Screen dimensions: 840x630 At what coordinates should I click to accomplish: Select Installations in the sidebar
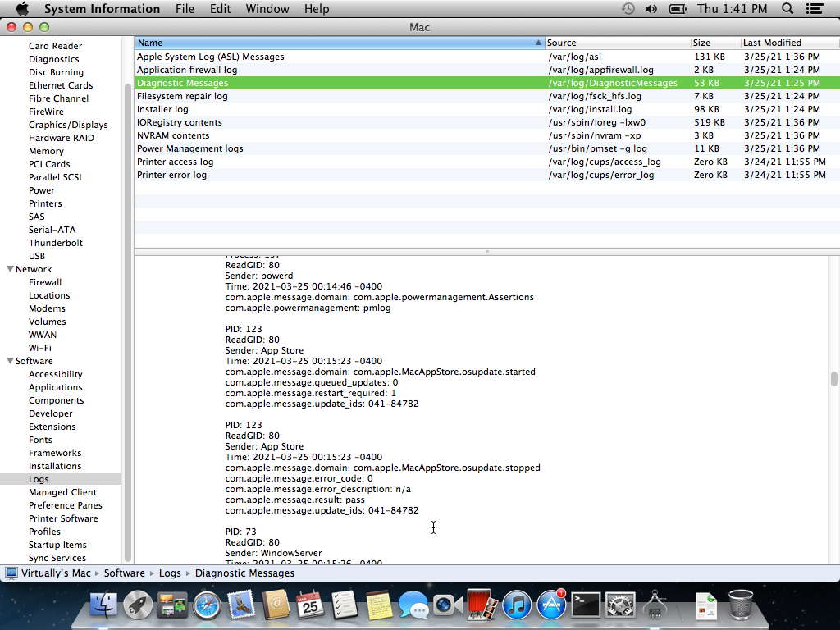pos(55,466)
